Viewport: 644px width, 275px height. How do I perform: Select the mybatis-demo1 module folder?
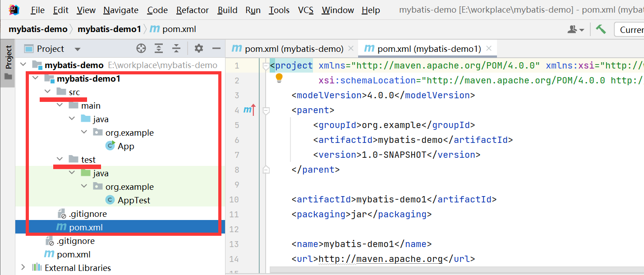pyautogui.click(x=83, y=79)
